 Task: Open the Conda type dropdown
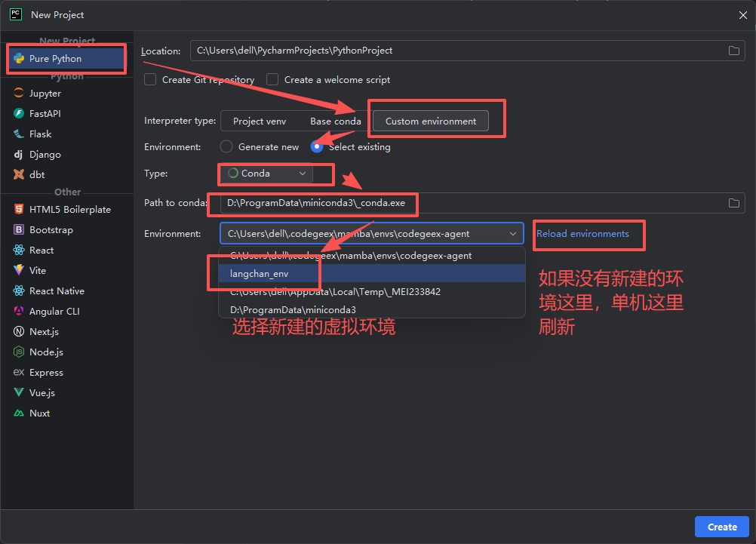[266, 173]
